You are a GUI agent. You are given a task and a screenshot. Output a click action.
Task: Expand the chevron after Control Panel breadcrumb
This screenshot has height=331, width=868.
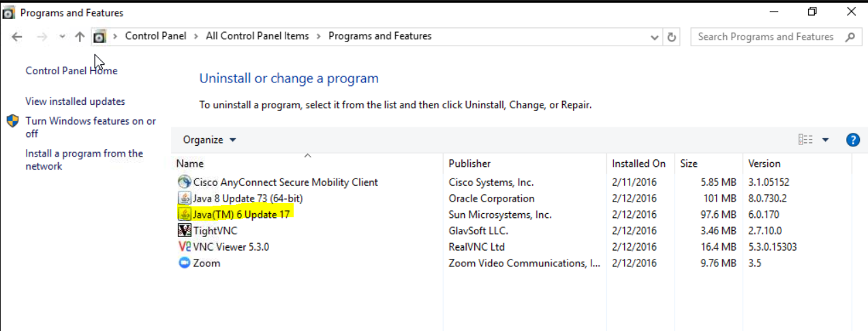(196, 36)
